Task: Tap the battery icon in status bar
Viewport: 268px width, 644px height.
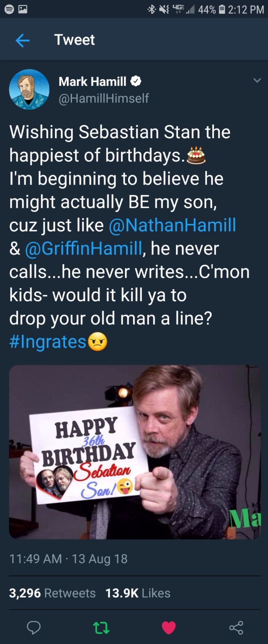Action: [222, 9]
